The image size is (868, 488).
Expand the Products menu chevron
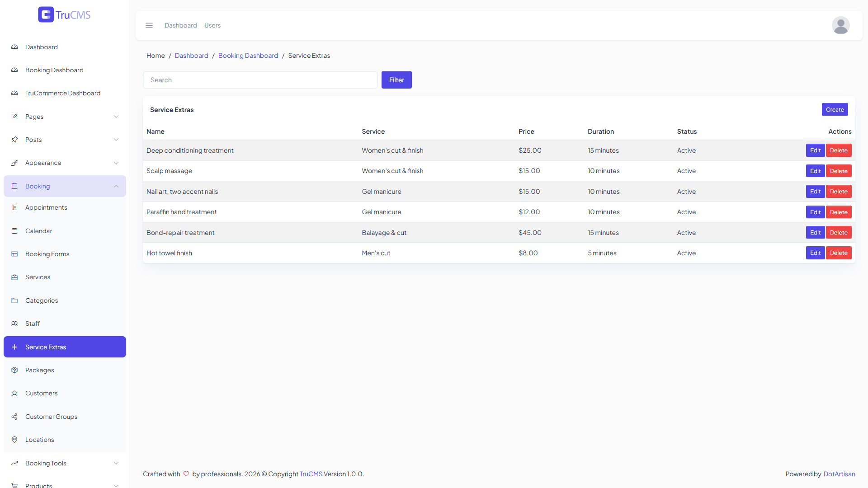pos(116,486)
